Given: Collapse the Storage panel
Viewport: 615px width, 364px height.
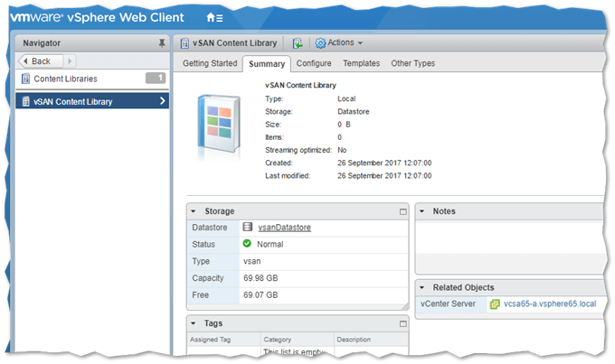Looking at the screenshot, I should (194, 211).
